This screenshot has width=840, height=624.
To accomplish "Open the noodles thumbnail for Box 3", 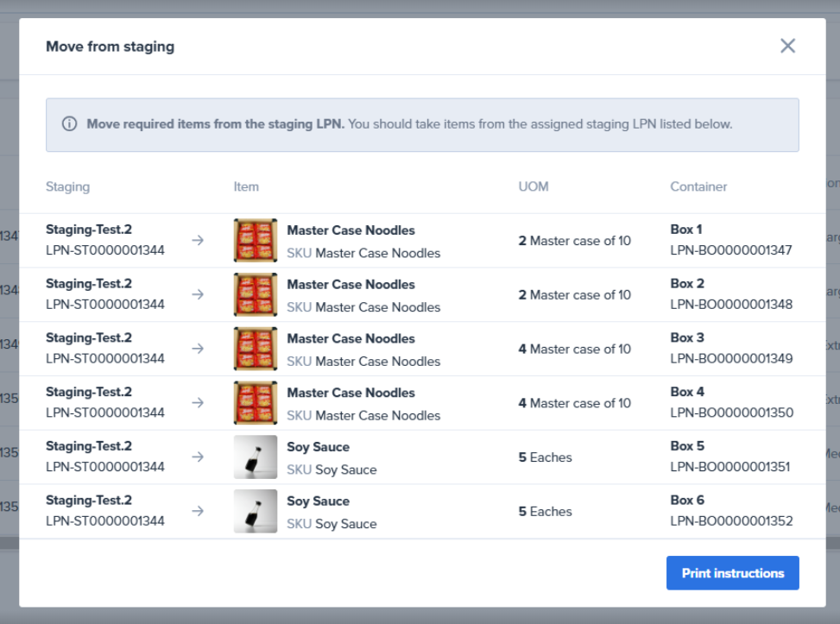I will [x=256, y=349].
